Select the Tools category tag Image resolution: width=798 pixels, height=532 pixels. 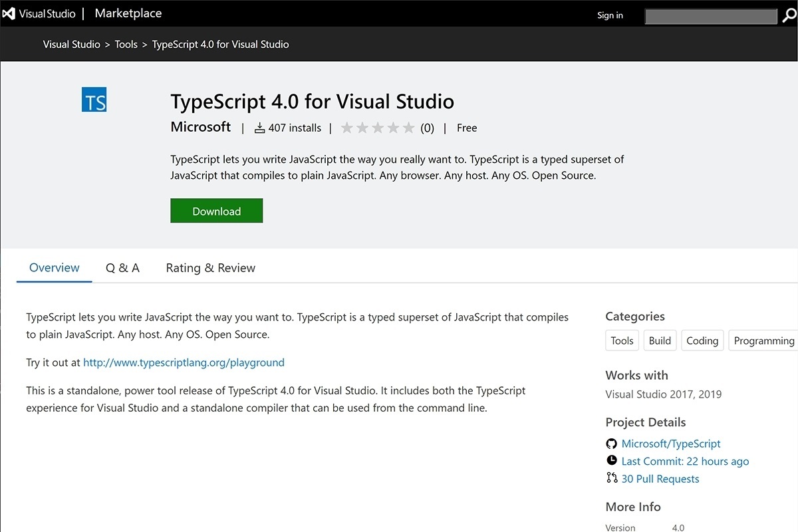622,340
